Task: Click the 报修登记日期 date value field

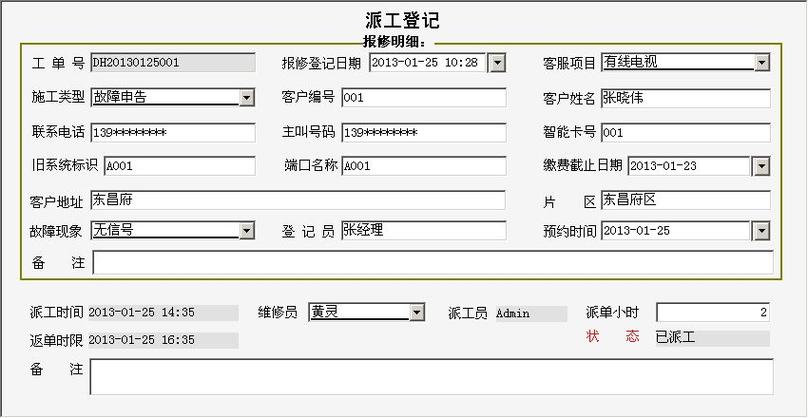Action: 429,63
